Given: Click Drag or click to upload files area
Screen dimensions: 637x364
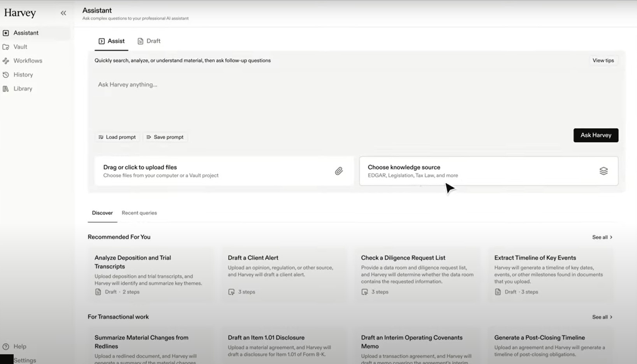Looking at the screenshot, I should pos(224,171).
